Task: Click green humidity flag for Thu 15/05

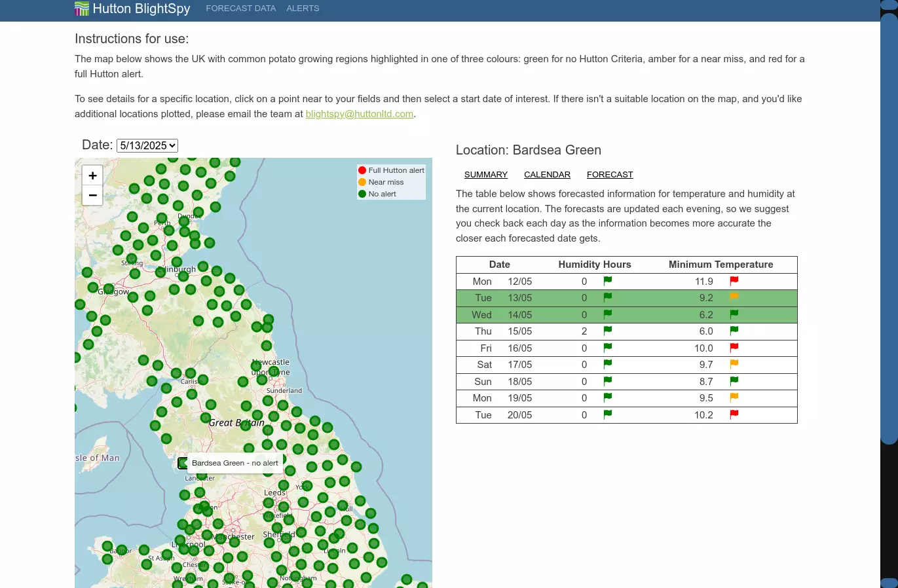Action: [608, 331]
